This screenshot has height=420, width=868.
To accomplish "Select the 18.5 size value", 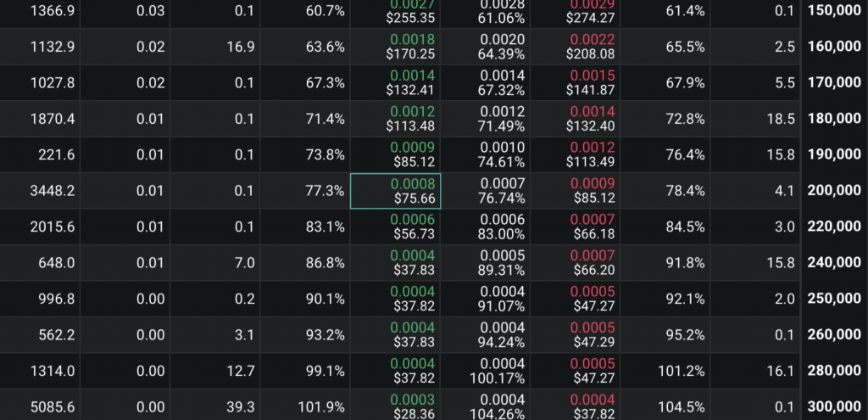I will coord(780,119).
